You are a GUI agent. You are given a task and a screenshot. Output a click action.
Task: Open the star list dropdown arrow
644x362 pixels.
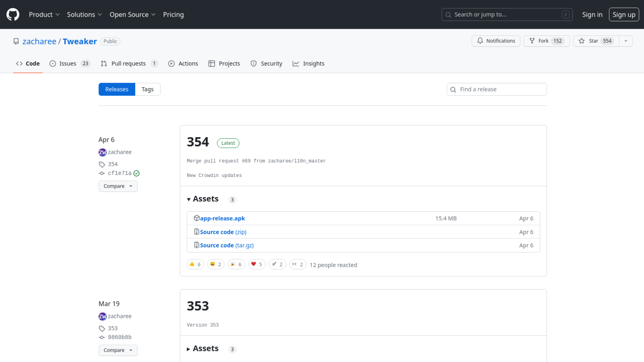pos(626,41)
